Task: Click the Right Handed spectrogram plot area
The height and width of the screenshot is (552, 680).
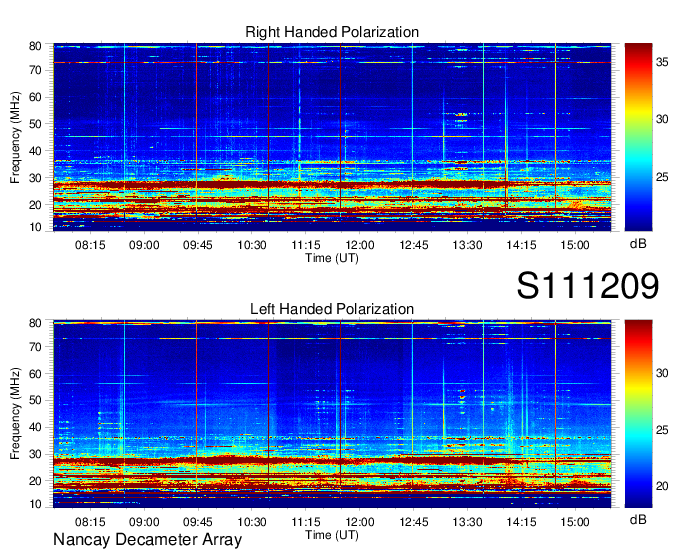Action: (x=332, y=137)
